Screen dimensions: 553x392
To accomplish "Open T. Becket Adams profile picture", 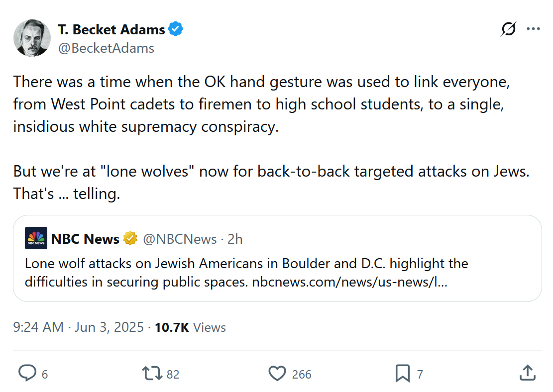I will click(32, 38).
